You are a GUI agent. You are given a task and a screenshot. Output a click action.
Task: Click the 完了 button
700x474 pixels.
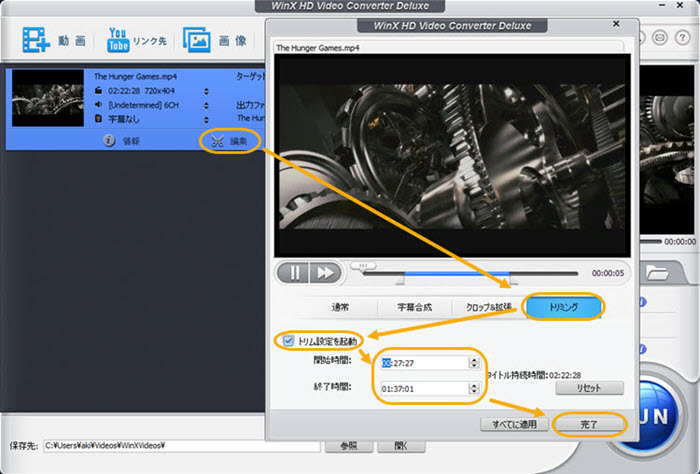pyautogui.click(x=589, y=424)
